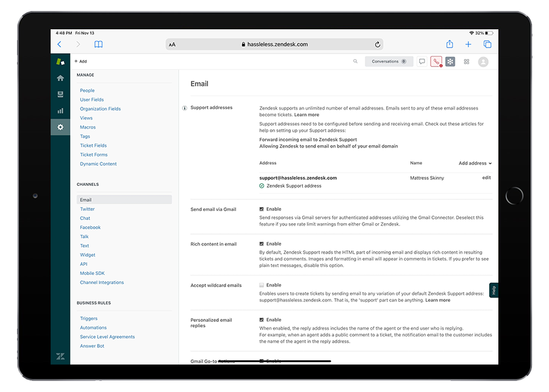This screenshot has width=549, height=392.
Task: Open Dynamic Content page
Action: [98, 164]
